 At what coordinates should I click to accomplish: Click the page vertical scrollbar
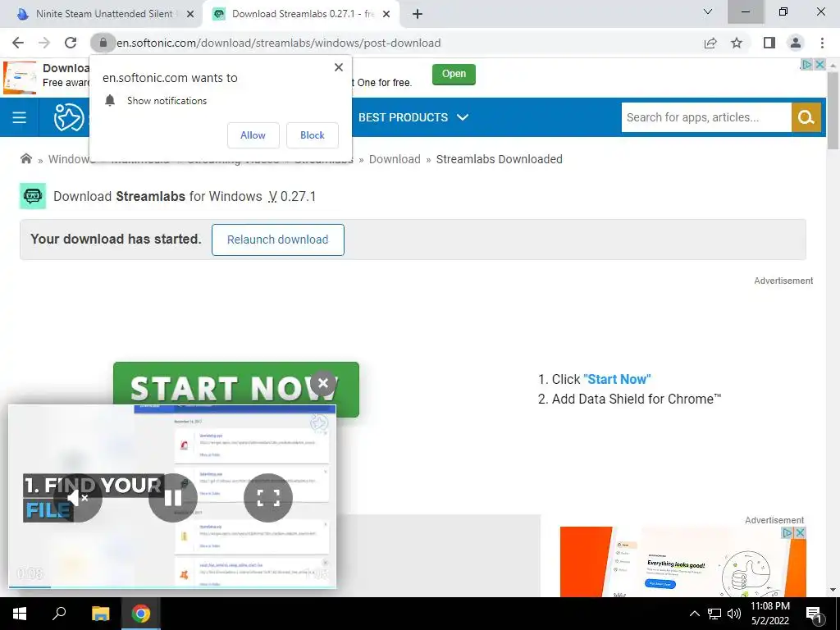tap(833, 112)
